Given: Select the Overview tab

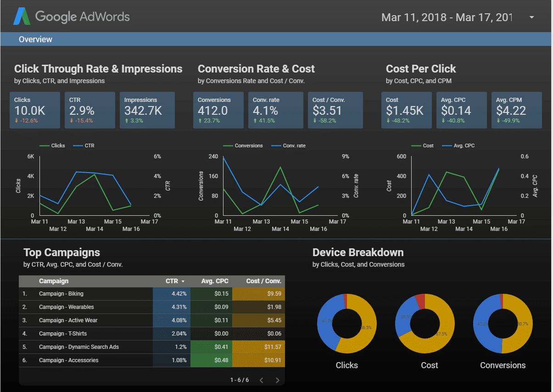Looking at the screenshot, I should pyautogui.click(x=35, y=39).
